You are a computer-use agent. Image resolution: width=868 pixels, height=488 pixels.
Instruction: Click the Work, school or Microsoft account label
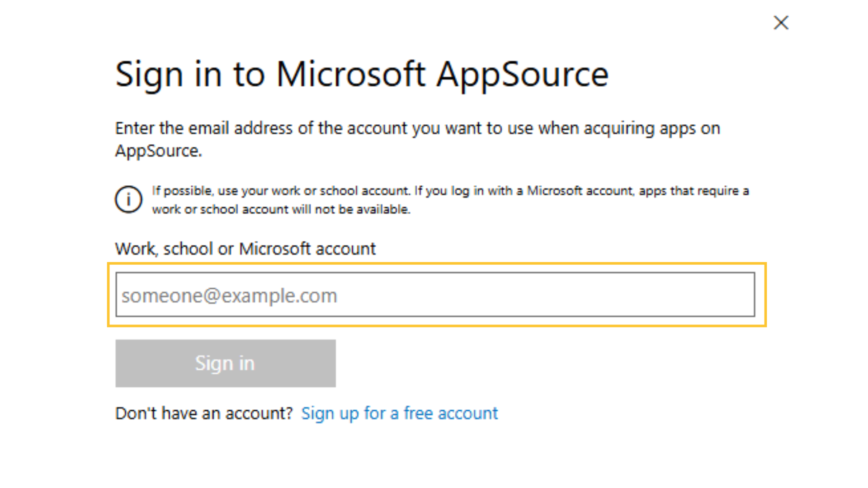(x=245, y=249)
